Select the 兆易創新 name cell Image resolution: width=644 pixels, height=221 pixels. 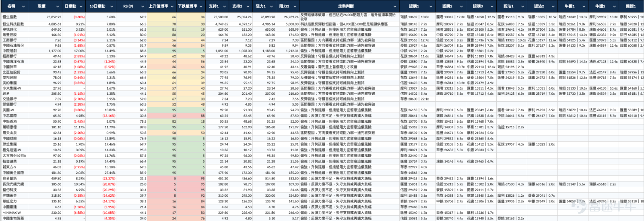point(14,178)
